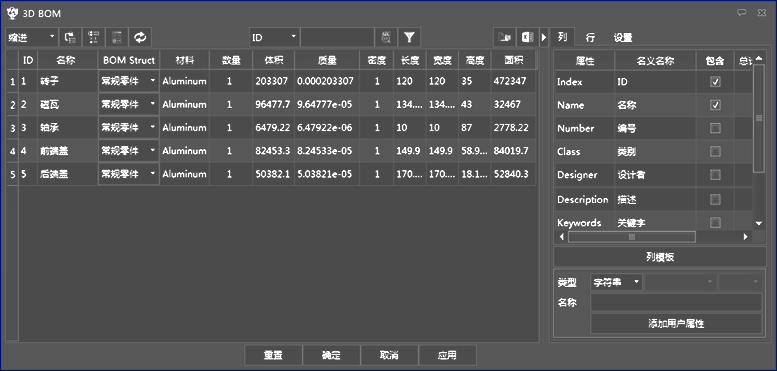Click the 确定 button
Viewport: 777px width, 371px height.
pyautogui.click(x=331, y=355)
